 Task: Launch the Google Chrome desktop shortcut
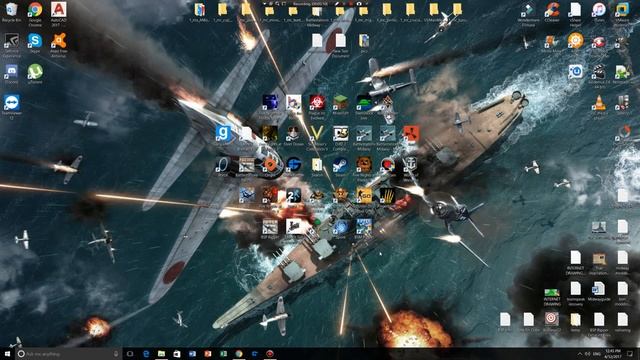pos(35,13)
